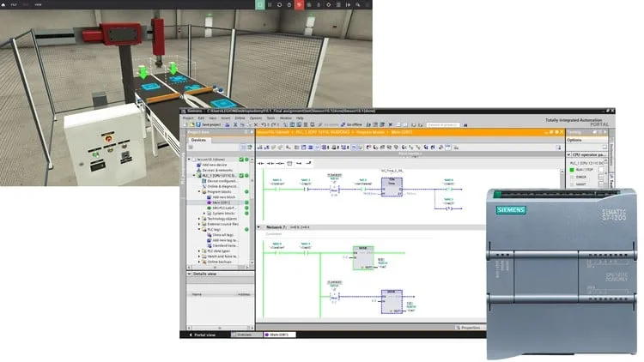Click the Print icon next to Save project
644x362 pixels.
click(228, 124)
